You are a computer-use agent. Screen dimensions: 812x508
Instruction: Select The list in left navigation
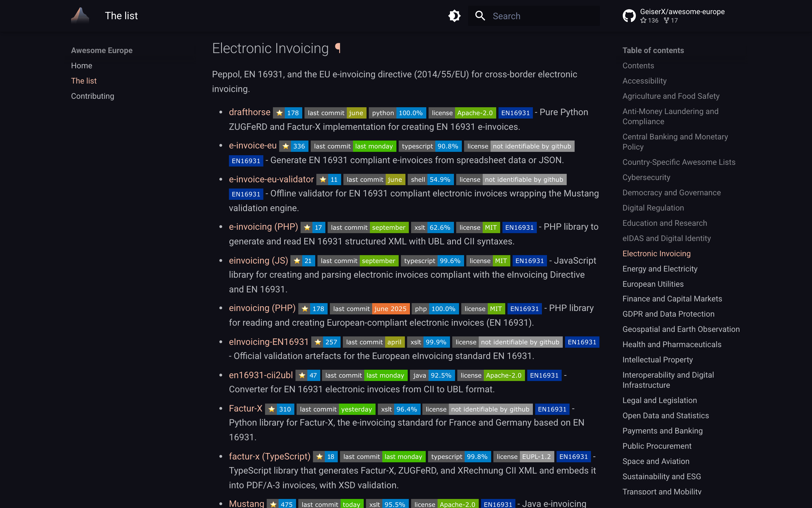[x=83, y=81]
